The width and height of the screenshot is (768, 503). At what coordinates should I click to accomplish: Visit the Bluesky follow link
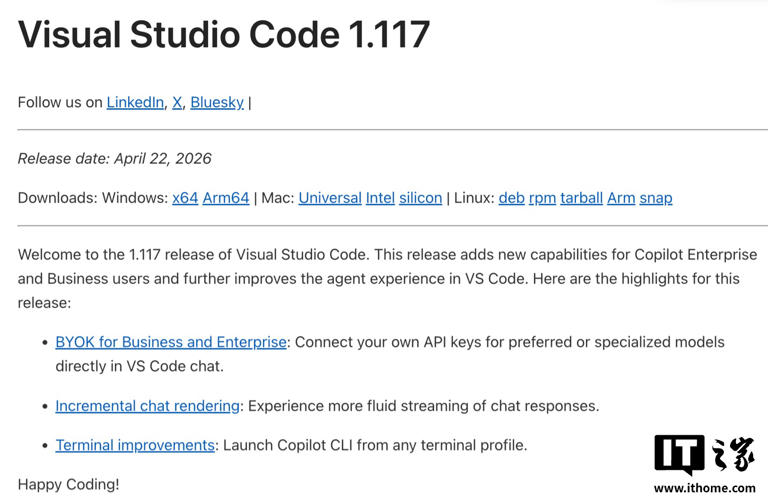[x=217, y=102]
